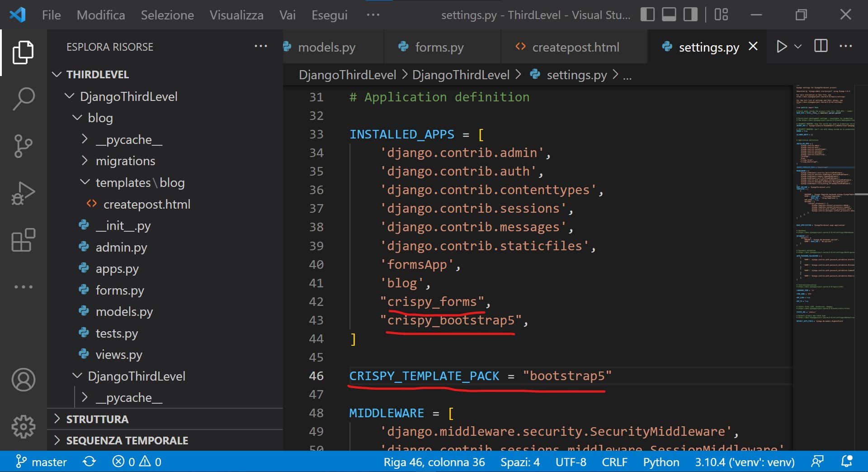Open the Search view in activity bar
This screenshot has height=472, width=868.
pos(23,99)
